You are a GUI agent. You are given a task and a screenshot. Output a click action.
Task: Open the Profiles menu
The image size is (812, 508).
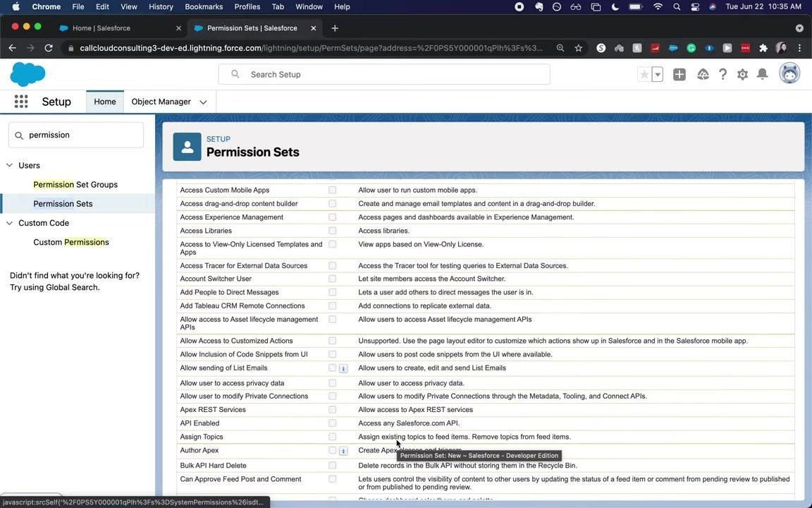point(247,7)
